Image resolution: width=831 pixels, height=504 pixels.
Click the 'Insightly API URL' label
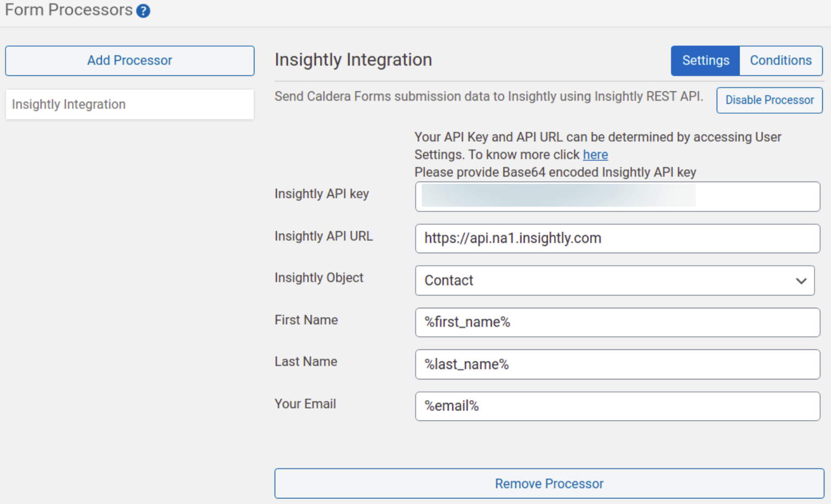(x=324, y=236)
